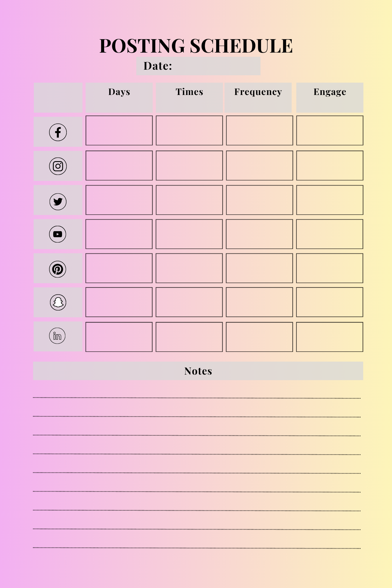The image size is (392, 588).
Task: Select the Times column header
Action: click(189, 92)
